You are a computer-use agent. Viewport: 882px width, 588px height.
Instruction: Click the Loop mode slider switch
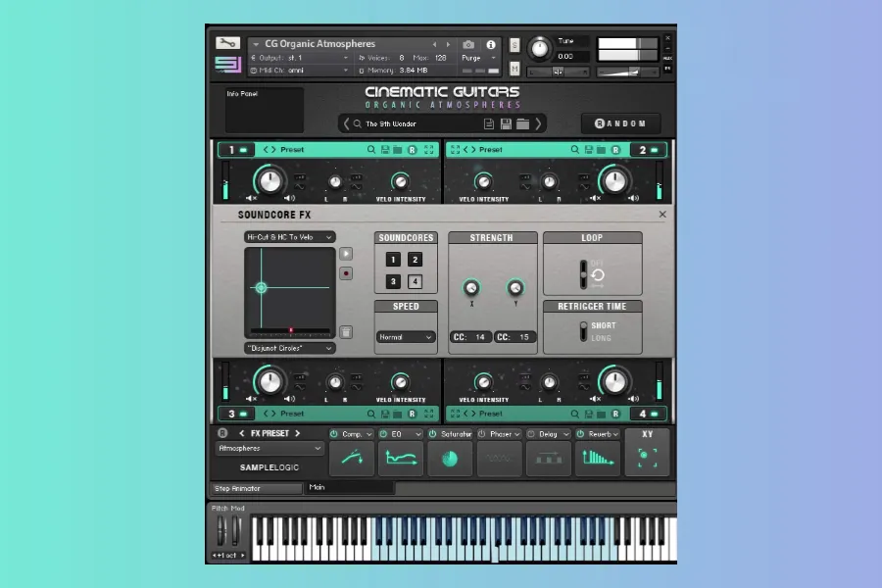[584, 272]
